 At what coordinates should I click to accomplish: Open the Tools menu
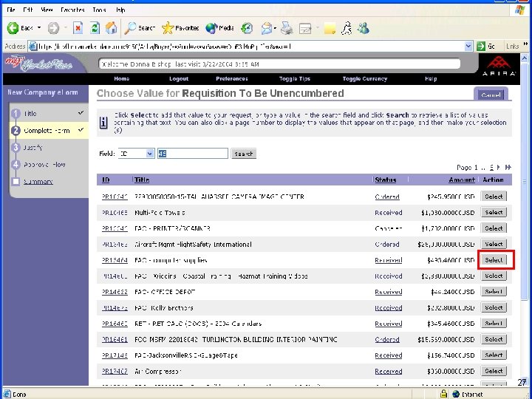pos(99,10)
